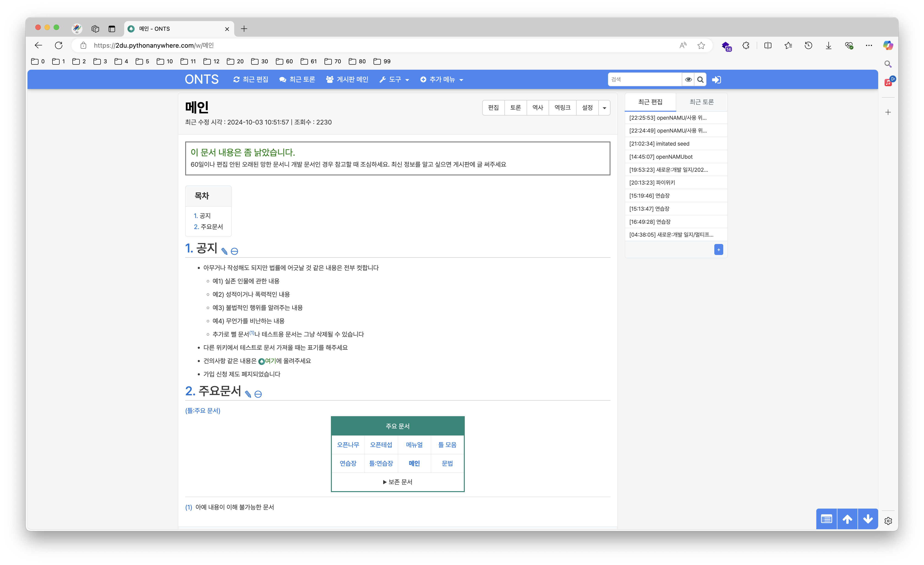Click sidebar search magnifier icon
This screenshot has width=924, height=565.
click(x=888, y=64)
